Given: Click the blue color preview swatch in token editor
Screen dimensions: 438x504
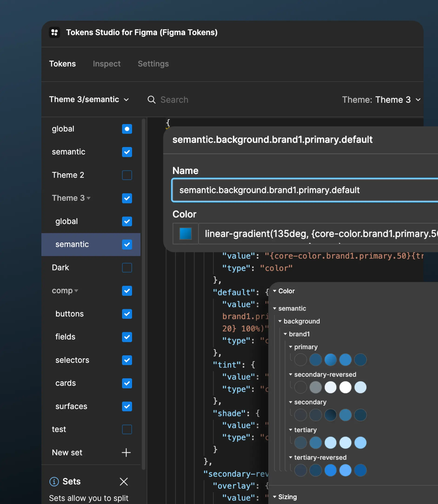Looking at the screenshot, I should 186,233.
